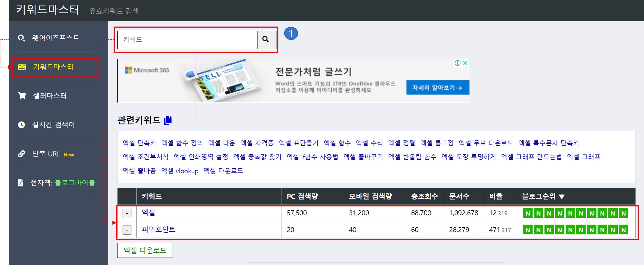Screen dimensions: 644x265
Task: Remove the 파워포인트 row with minus button
Action: pyautogui.click(x=127, y=230)
